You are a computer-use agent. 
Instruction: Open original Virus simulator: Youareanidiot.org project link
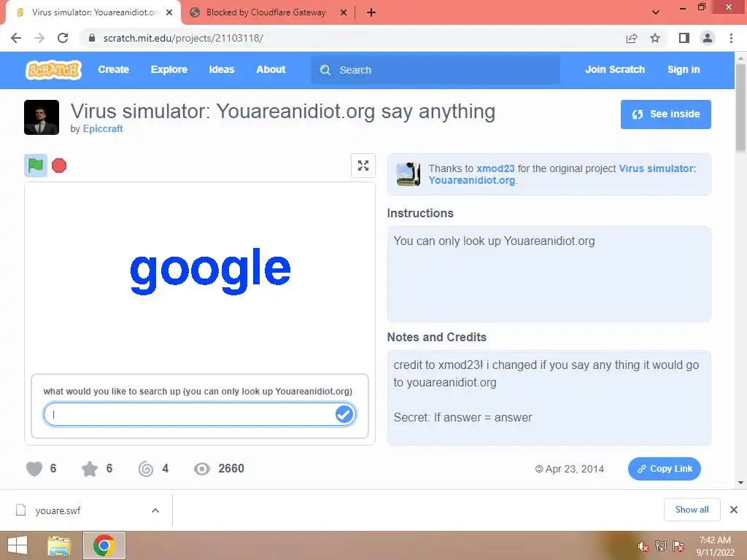point(562,174)
